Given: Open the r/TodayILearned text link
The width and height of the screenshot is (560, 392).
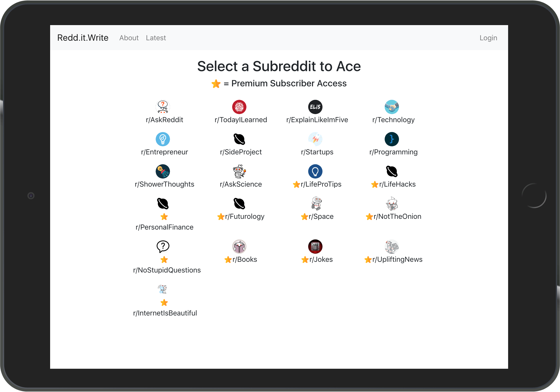Looking at the screenshot, I should click(241, 120).
